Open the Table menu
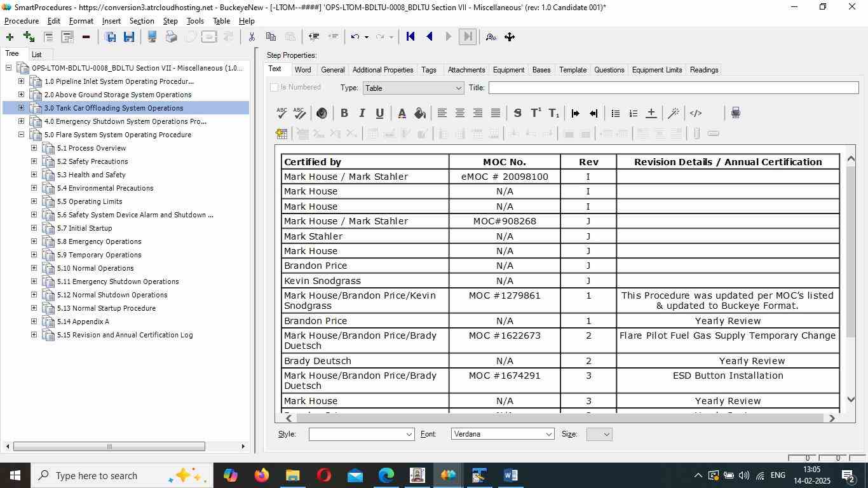This screenshot has width=868, height=488. 221,21
